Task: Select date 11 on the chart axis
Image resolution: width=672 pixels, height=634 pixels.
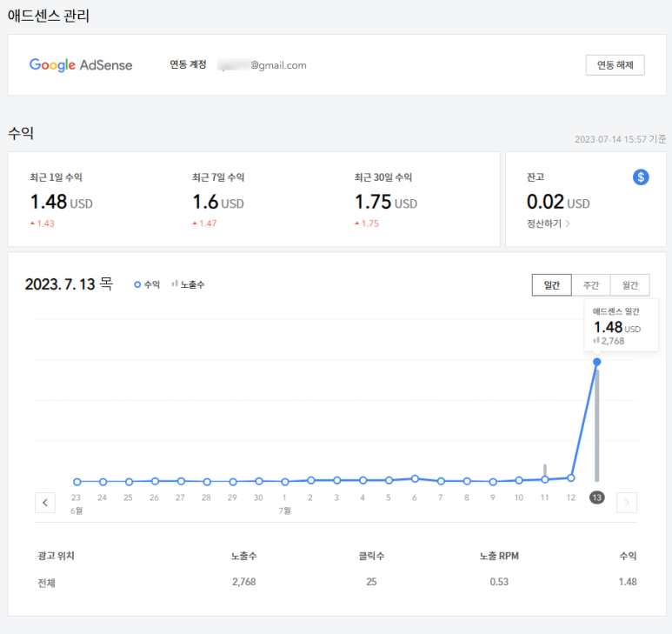Action: coord(545,497)
